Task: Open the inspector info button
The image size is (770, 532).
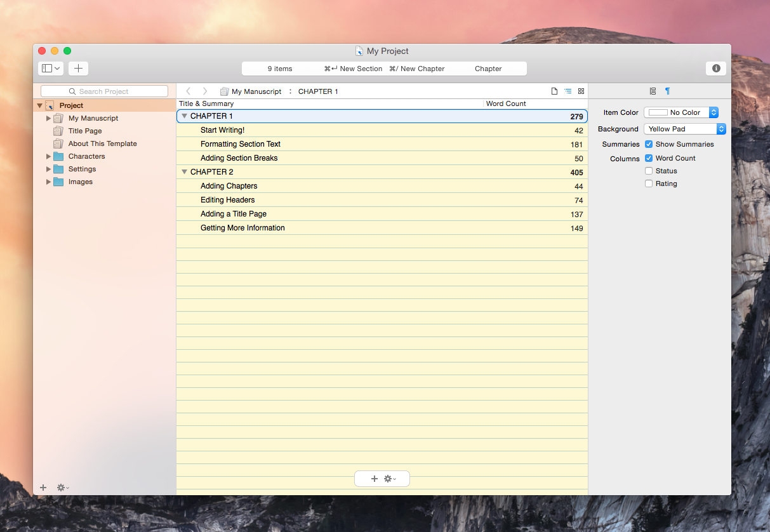Action: 716,69
